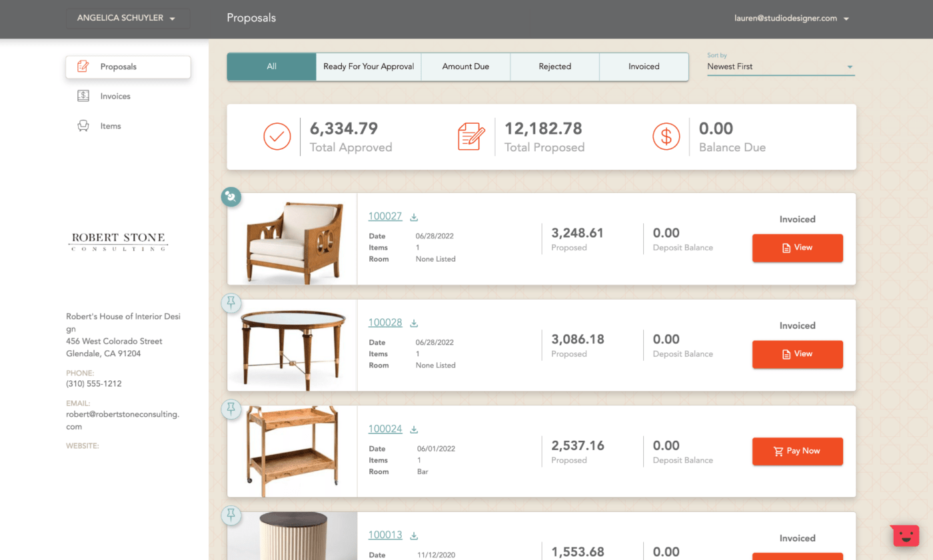Select the Invoiced tab

(x=644, y=67)
